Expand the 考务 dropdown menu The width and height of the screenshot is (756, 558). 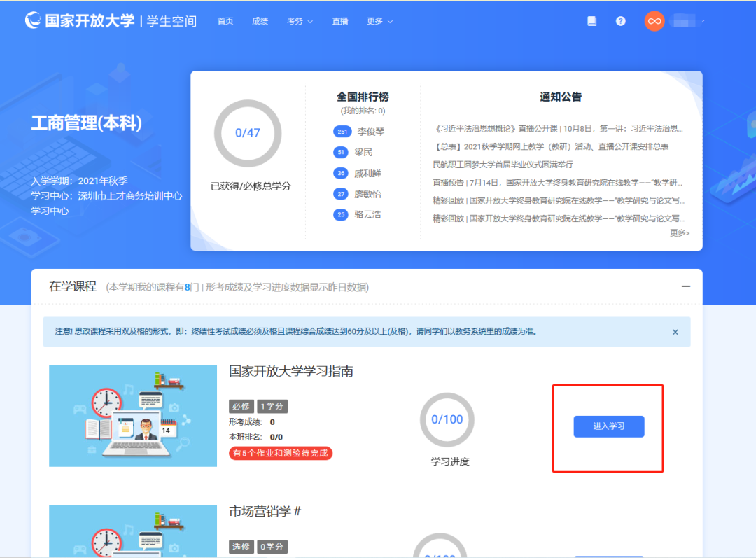click(300, 21)
